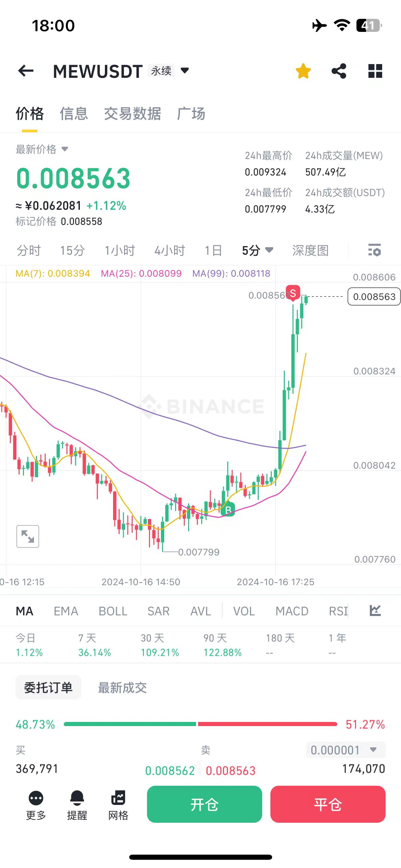Image resolution: width=401 pixels, height=868 pixels.
Task: Tap the red S sell marker
Action: click(x=293, y=293)
